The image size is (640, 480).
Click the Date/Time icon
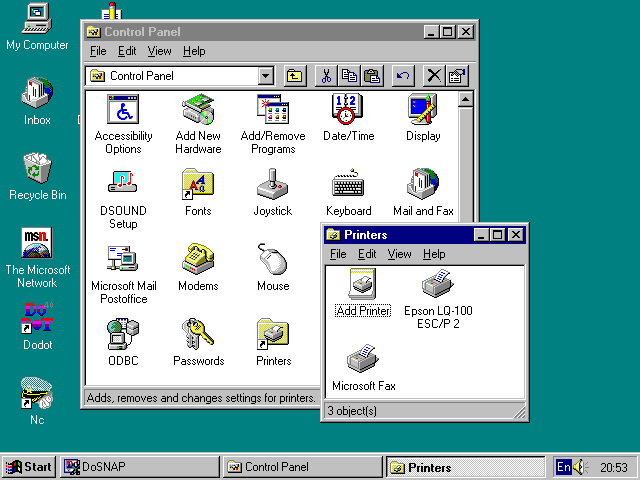348,109
